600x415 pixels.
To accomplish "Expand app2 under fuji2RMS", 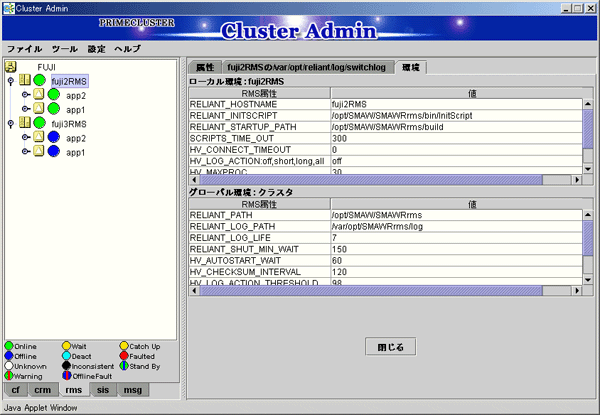I will (25, 95).
